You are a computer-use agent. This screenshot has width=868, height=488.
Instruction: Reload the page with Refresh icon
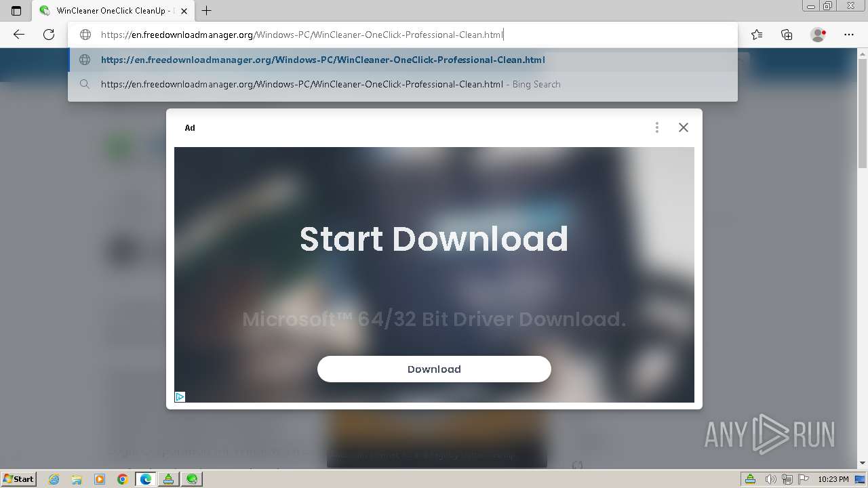[49, 35]
